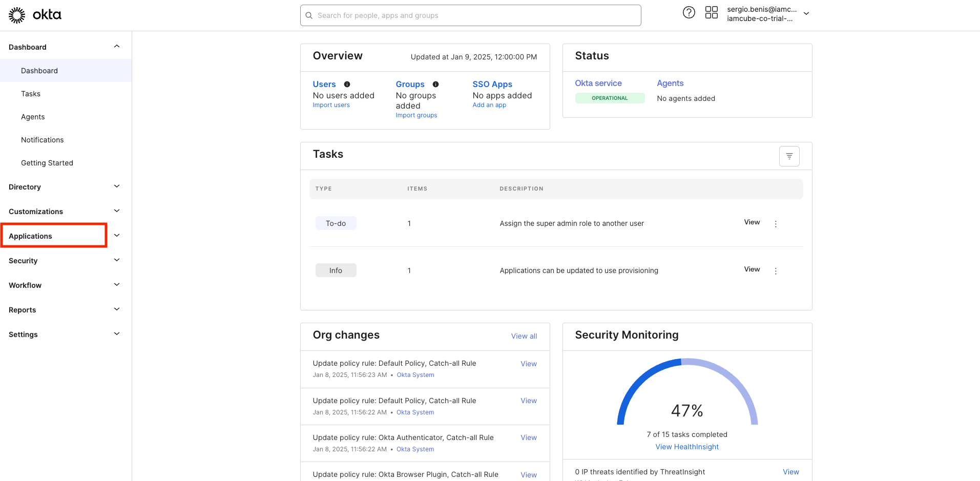The height and width of the screenshot is (481, 980).
Task: Open the Okta service status link
Action: click(x=598, y=83)
